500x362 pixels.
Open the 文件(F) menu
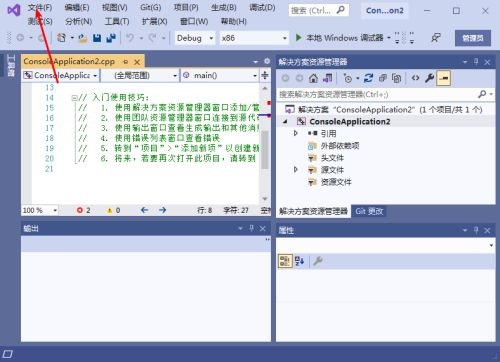tap(40, 8)
